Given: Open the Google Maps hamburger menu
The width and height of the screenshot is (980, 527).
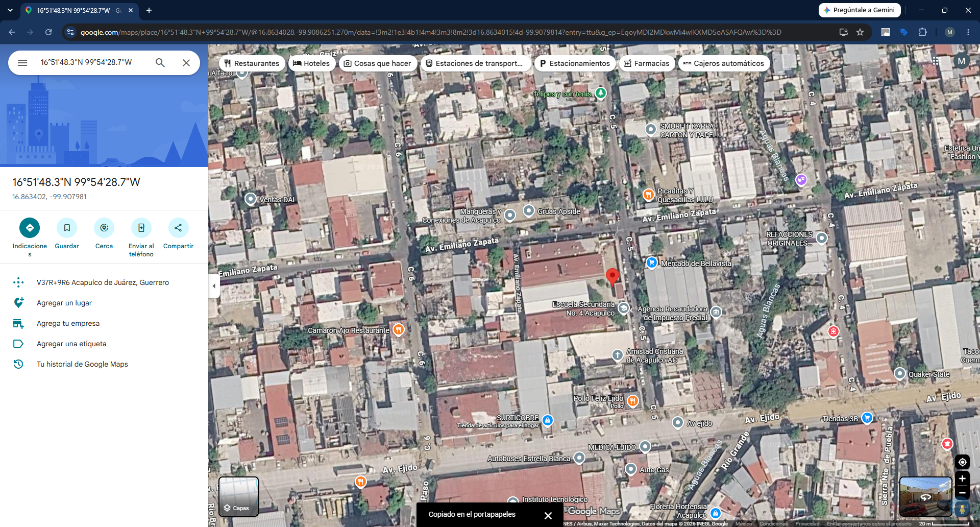Looking at the screenshot, I should click(x=22, y=63).
